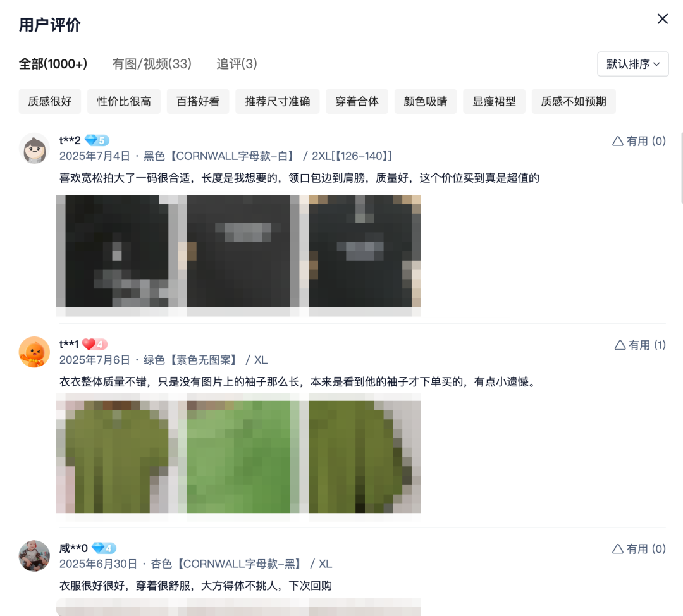Click avatar of user t**2
Screen dimensions: 683x616
(x=34, y=148)
